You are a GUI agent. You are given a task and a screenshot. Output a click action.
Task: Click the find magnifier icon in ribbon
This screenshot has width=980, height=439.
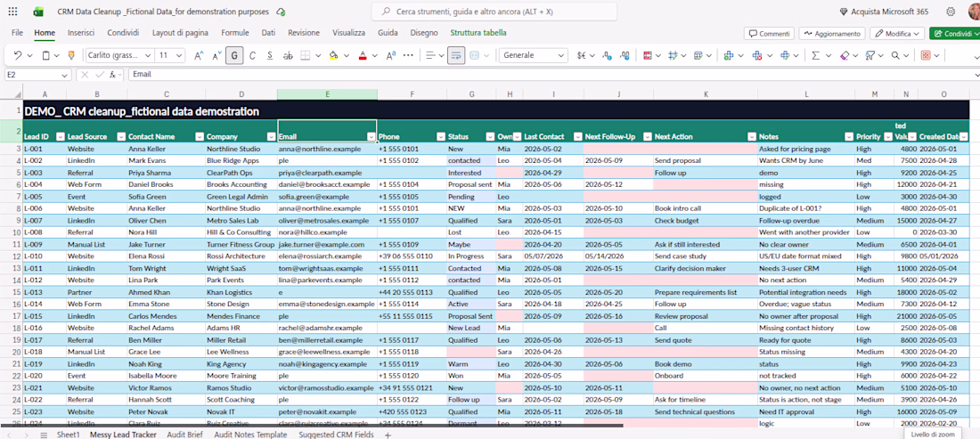895,55
